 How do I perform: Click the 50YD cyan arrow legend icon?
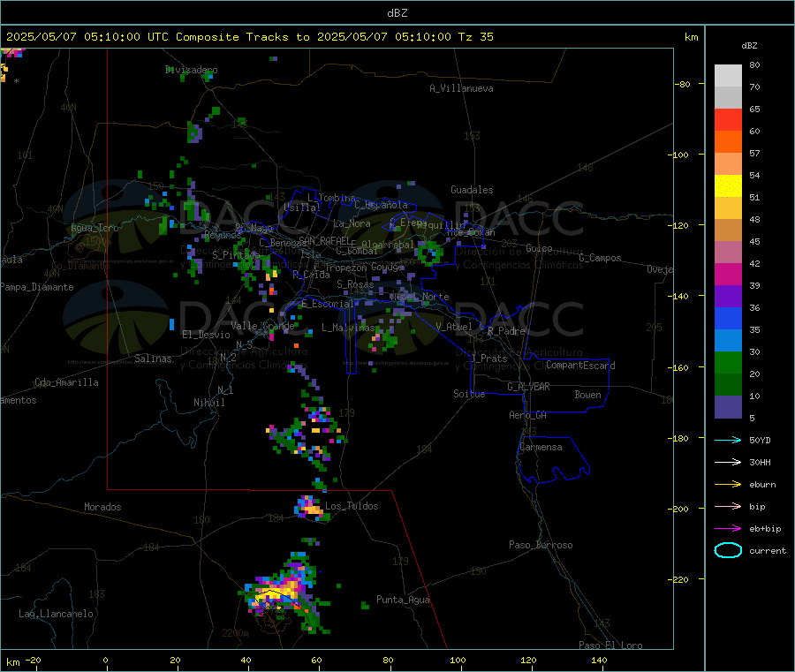(728, 440)
